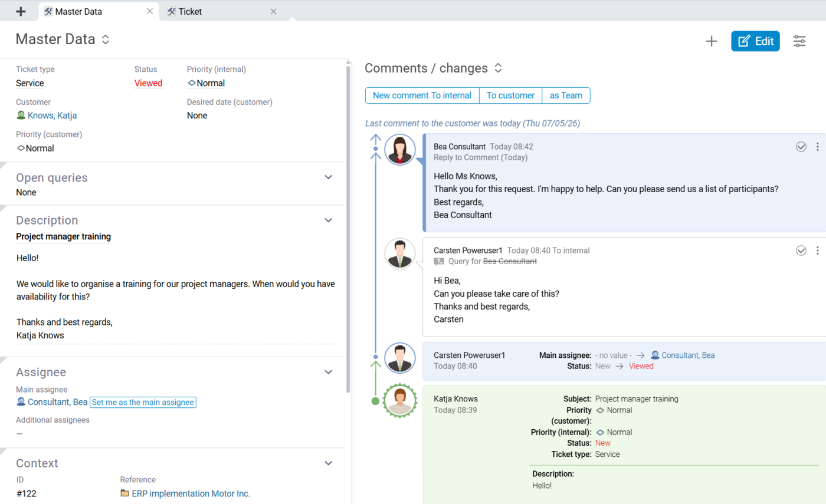Collapse the Open queries section
826x504 pixels.
[329, 177]
